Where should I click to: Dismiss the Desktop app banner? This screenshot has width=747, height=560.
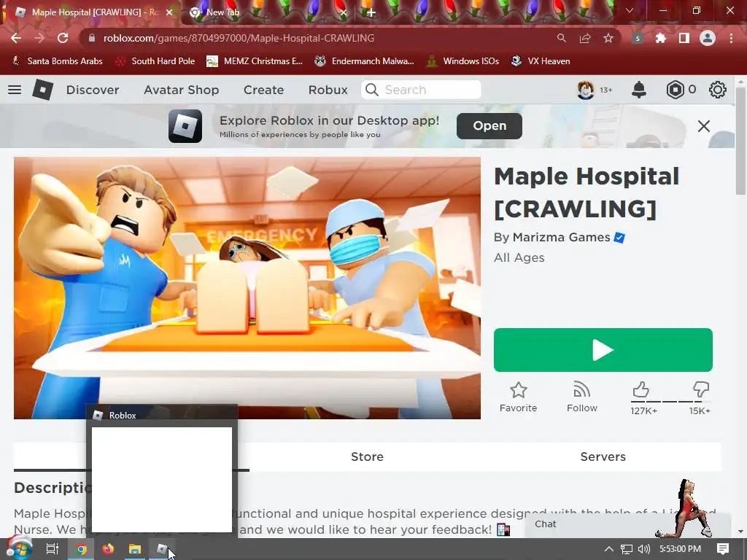(x=704, y=126)
